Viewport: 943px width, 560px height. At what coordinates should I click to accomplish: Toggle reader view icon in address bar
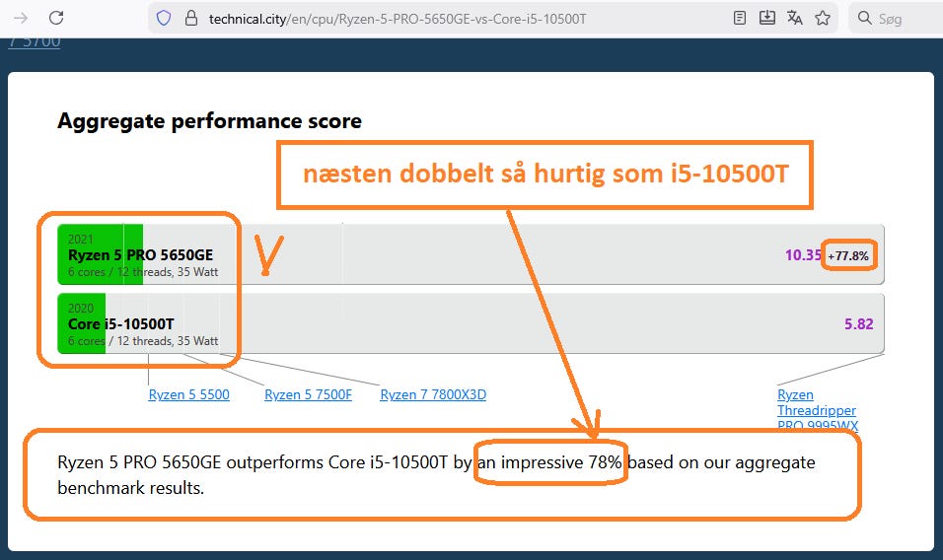click(x=740, y=18)
